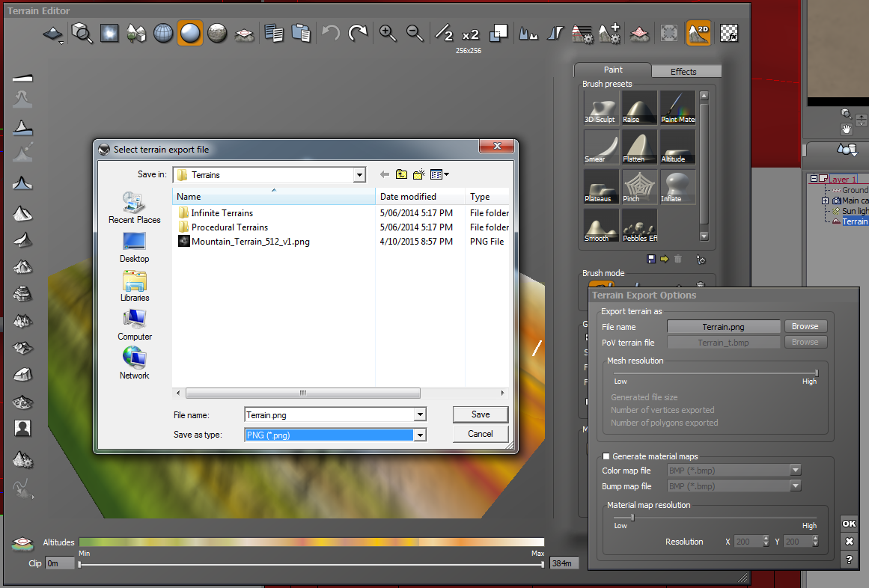Toggle Generate material maps checkbox
Image resolution: width=869 pixels, height=588 pixels.
pyautogui.click(x=606, y=456)
